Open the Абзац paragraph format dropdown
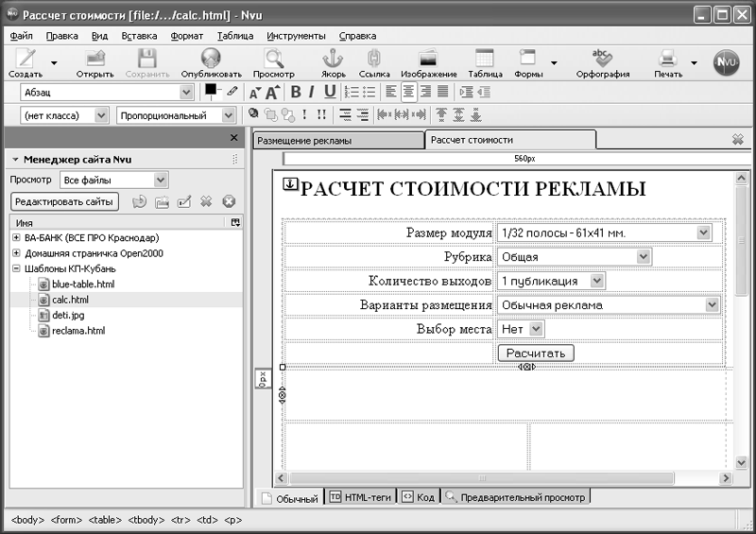This screenshot has width=756, height=534. (107, 92)
